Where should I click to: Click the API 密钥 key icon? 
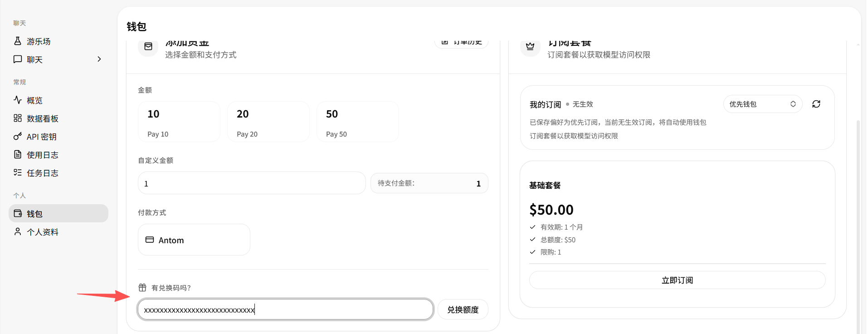pos(18,136)
